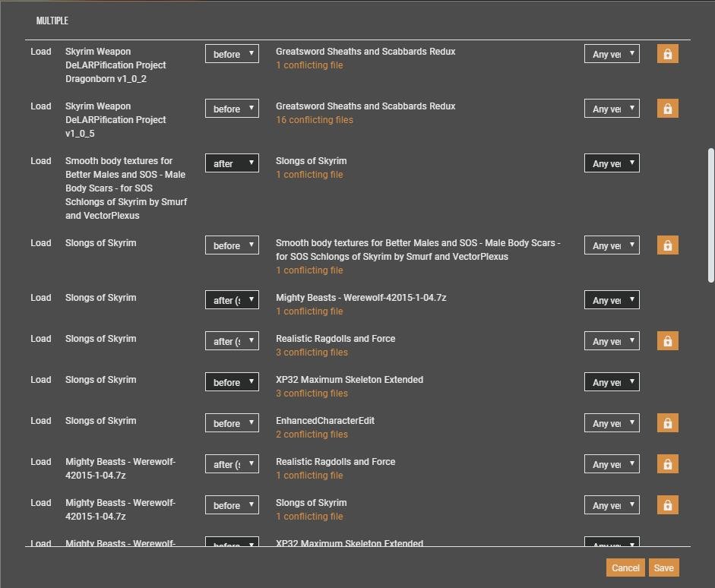Click 'Mighty Beasts - Werewolf-42015-1-04.7z' reference text

(x=361, y=298)
